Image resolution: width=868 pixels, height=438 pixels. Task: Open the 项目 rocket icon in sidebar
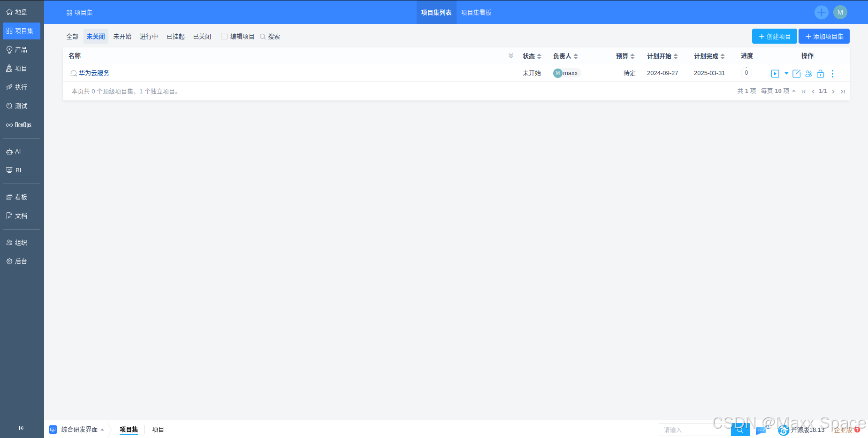click(9, 69)
